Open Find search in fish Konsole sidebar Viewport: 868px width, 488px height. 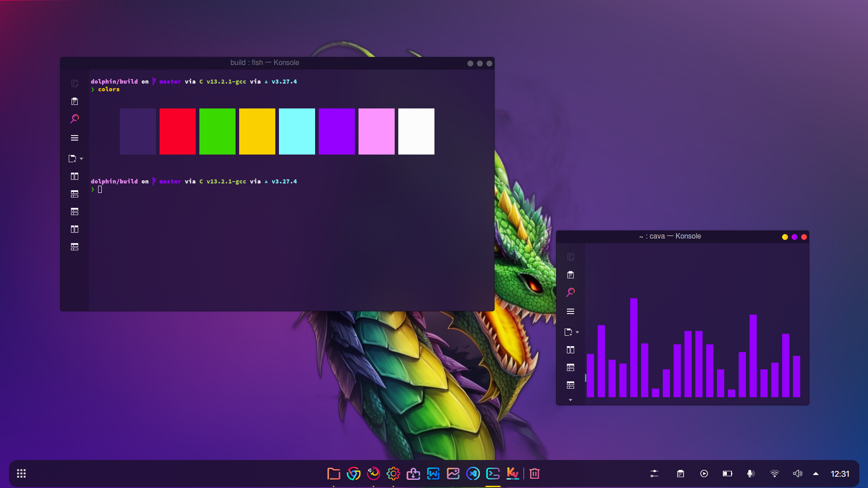(x=75, y=119)
